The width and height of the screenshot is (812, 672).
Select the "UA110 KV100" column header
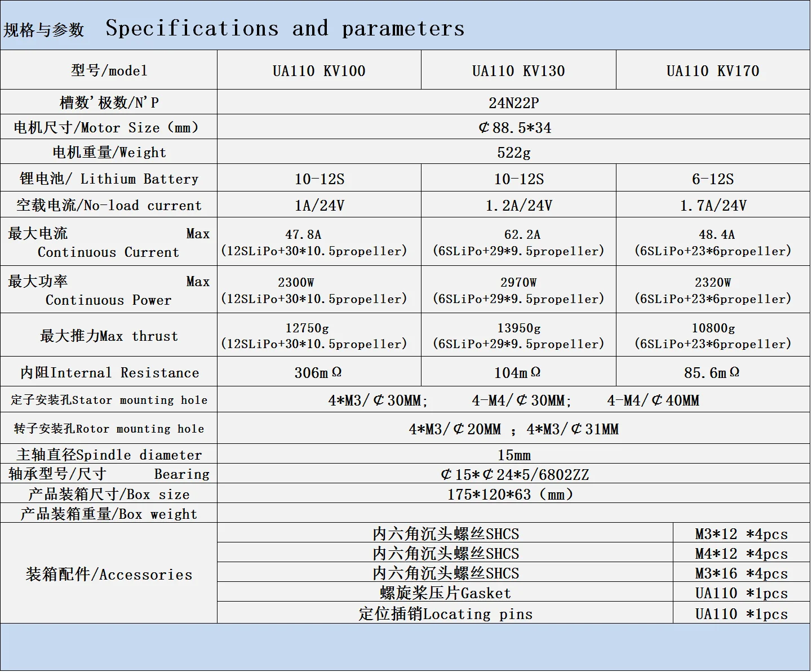[x=319, y=71]
